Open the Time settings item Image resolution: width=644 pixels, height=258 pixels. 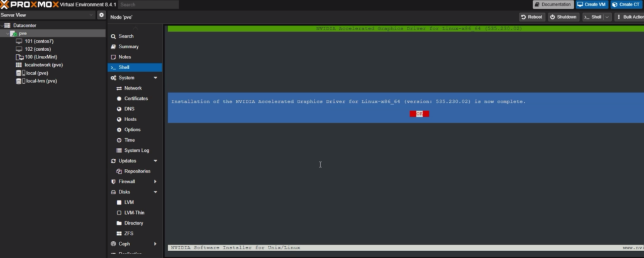(x=130, y=140)
